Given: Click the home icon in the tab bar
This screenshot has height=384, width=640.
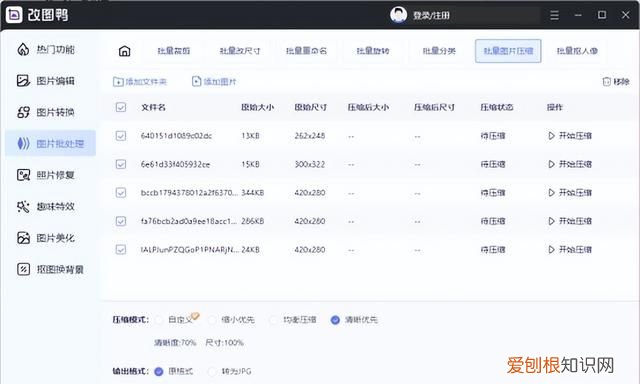Looking at the screenshot, I should pos(124,51).
